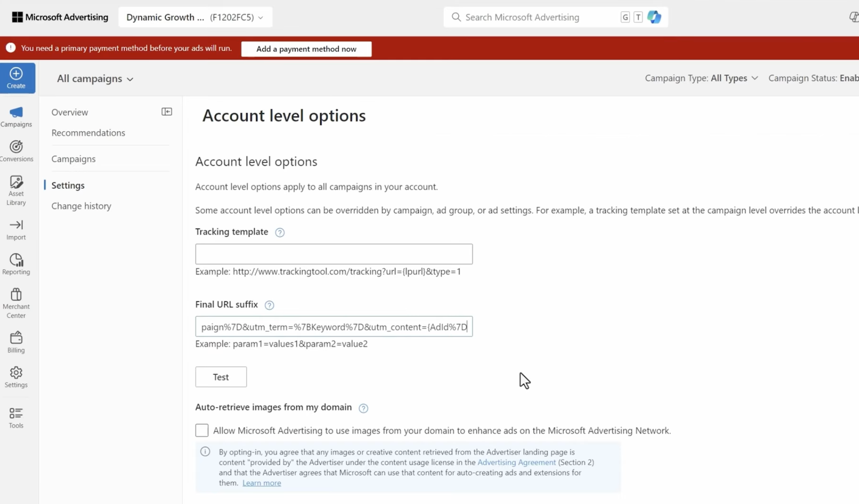Select Settings in side menu
The height and width of the screenshot is (504, 859).
[68, 185]
